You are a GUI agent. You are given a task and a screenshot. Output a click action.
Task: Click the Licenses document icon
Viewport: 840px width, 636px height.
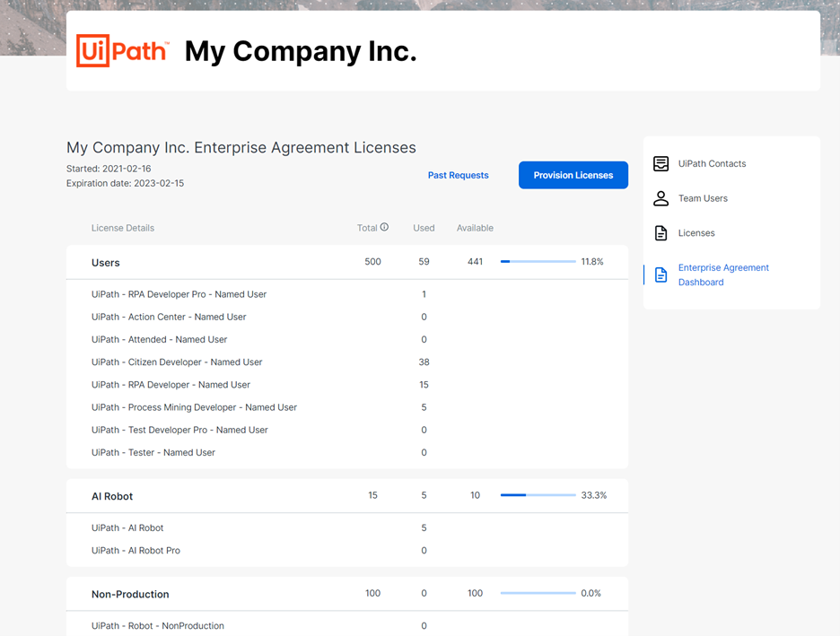(661, 233)
